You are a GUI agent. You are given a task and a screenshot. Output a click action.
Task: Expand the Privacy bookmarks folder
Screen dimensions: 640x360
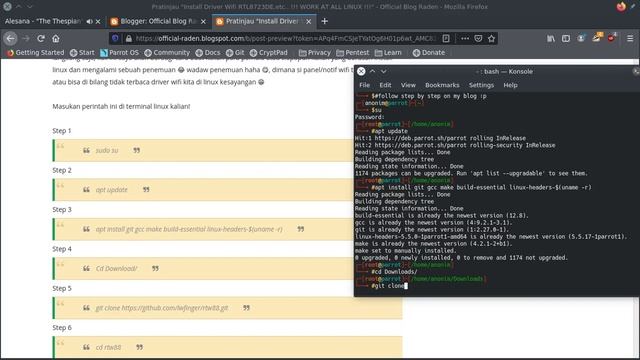tap(314, 53)
